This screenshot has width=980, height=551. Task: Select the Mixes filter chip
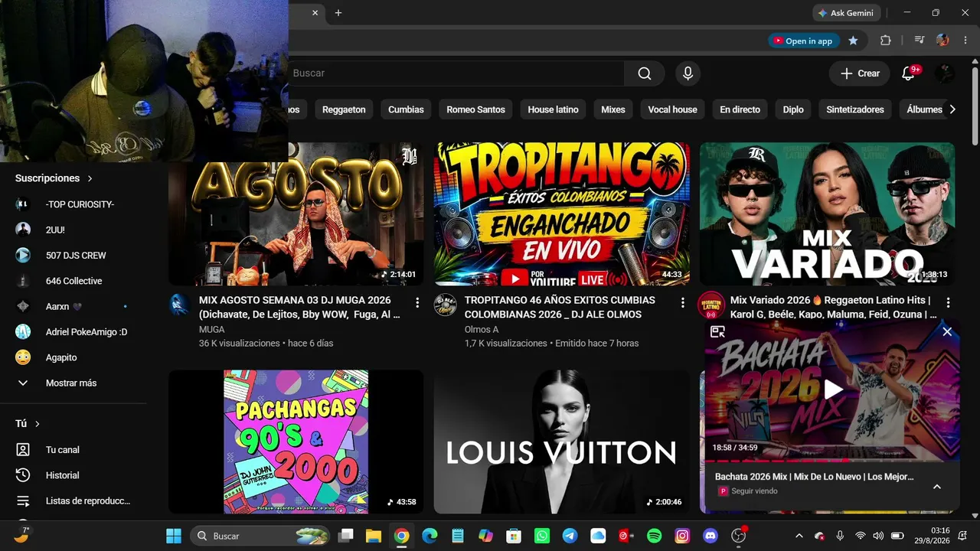pos(613,109)
